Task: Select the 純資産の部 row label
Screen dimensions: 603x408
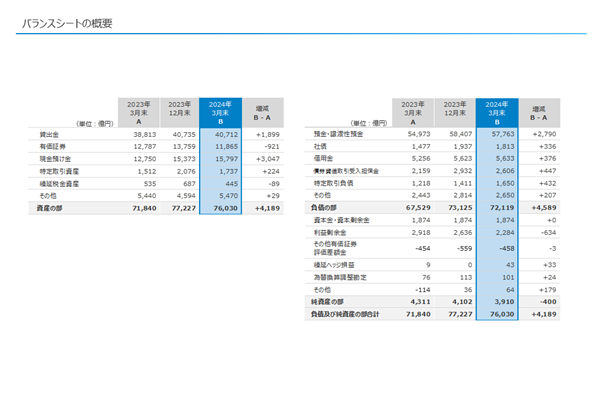Action: tap(327, 302)
